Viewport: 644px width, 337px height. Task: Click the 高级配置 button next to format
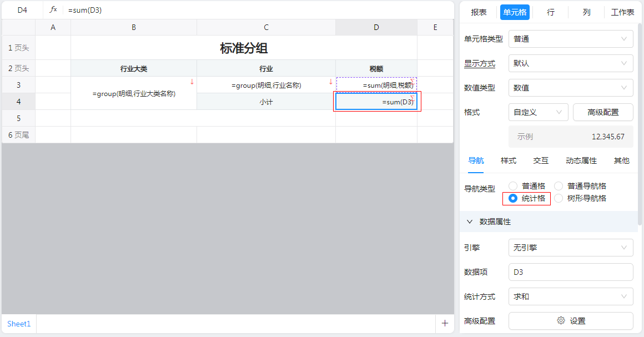603,112
